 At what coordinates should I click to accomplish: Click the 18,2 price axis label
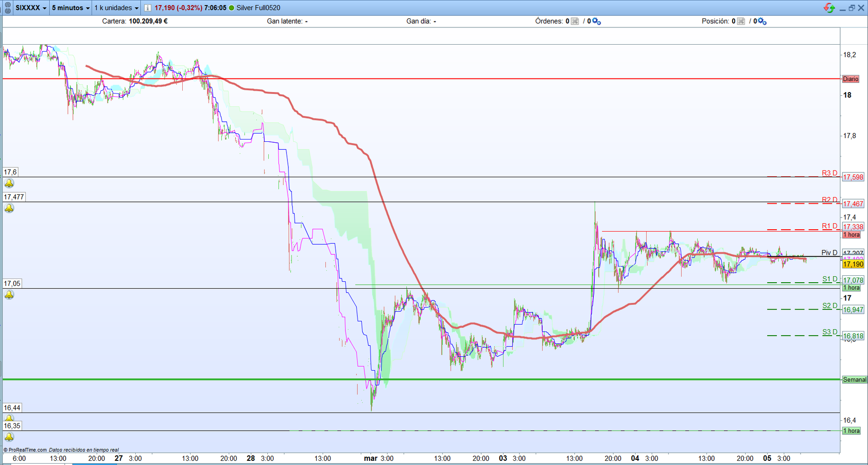(849, 55)
